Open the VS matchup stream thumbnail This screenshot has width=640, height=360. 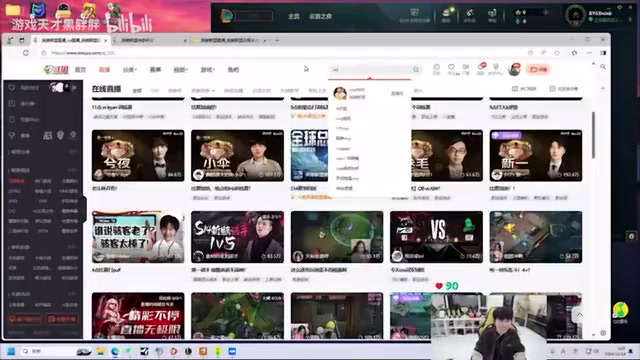(x=436, y=237)
